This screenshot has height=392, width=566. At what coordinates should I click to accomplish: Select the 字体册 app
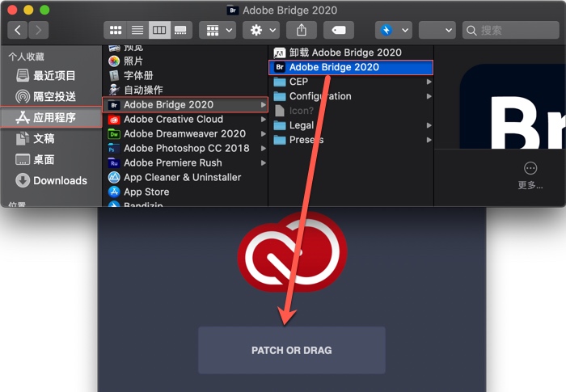[x=185, y=75]
